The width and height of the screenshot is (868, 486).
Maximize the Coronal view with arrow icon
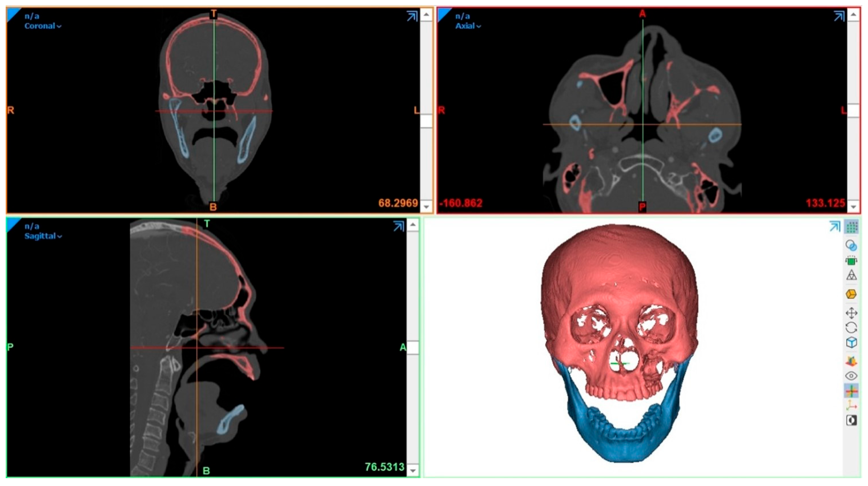412,16
